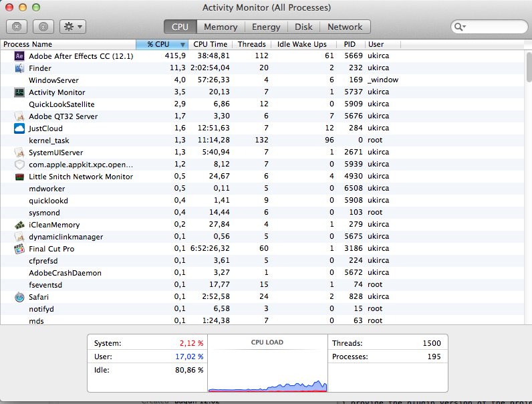
Task: Switch to the Disk tab
Action: point(303,27)
